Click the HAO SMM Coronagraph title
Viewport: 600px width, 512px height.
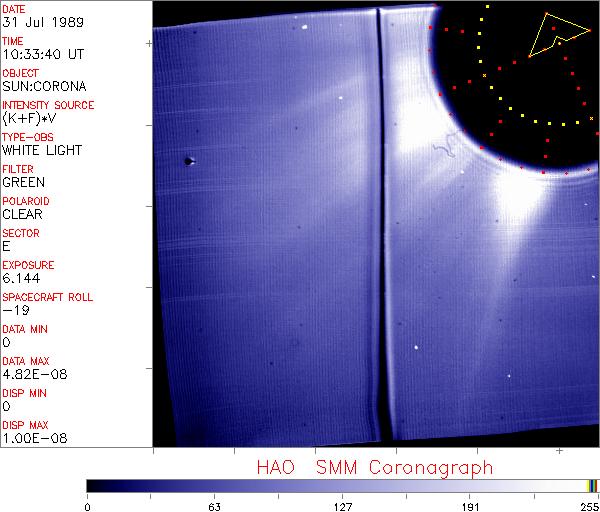[x=375, y=468]
